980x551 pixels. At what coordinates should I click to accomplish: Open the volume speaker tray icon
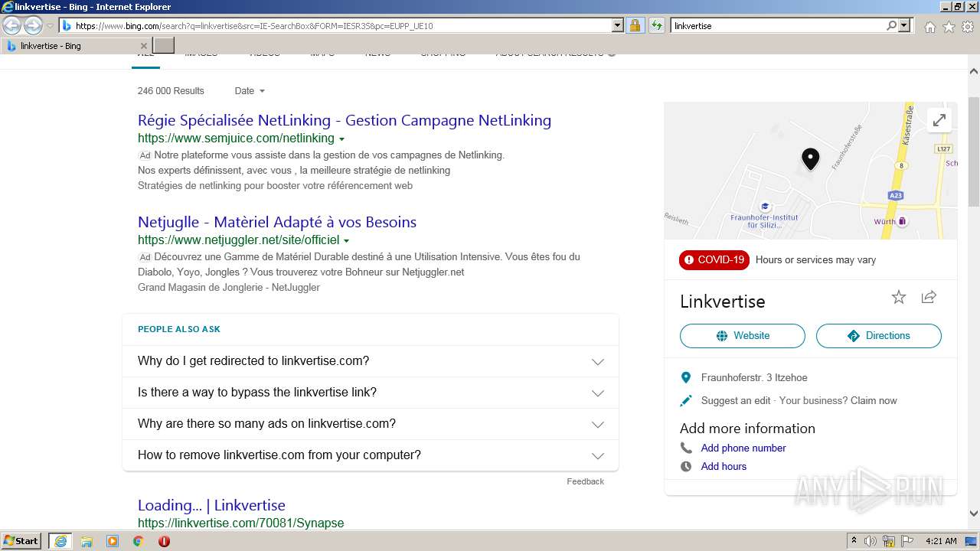point(871,541)
